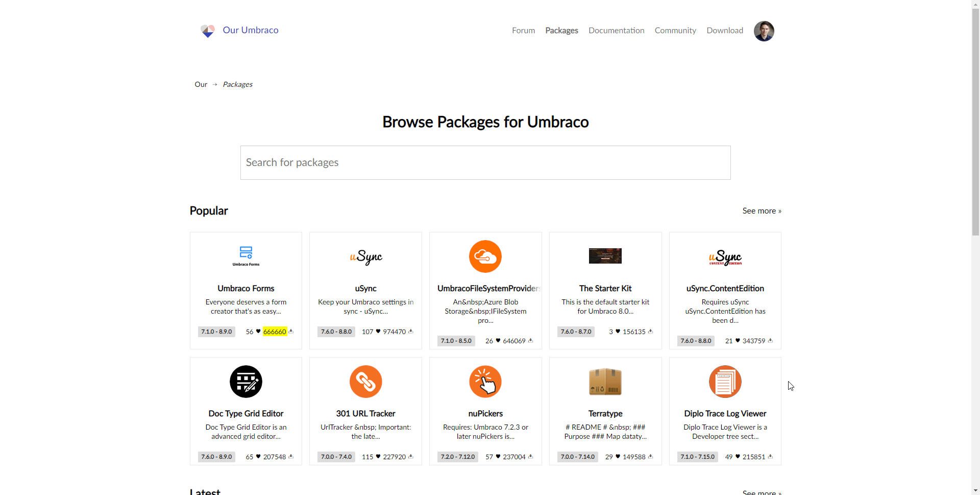Screen dimensions: 980x495
Task: Click the uSync.ContentEdition logo
Action: pos(725,257)
